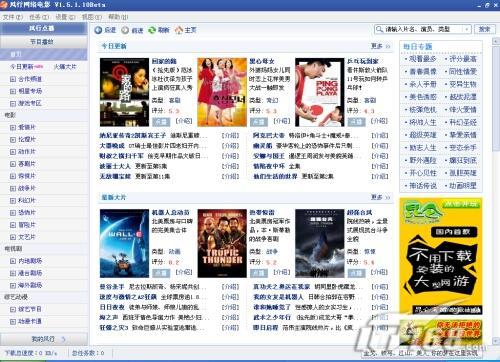Click the 更多 arrows beside 最新大片

coord(388,197)
